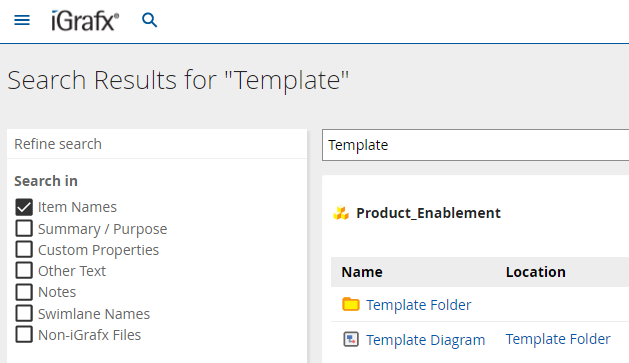Go to Template Folder in Location column

(x=558, y=339)
